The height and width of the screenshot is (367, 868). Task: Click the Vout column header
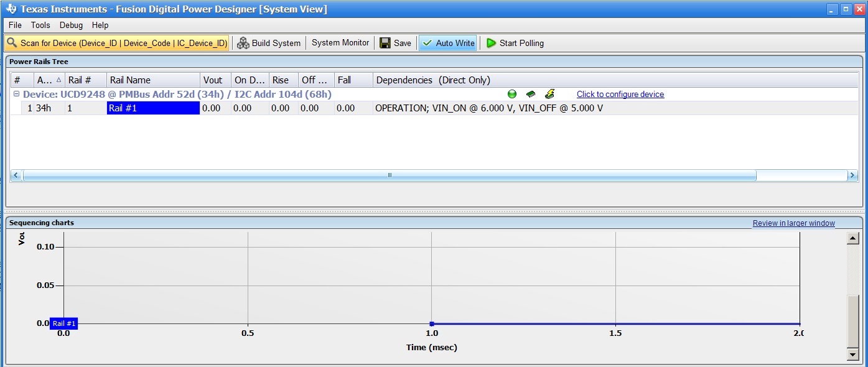click(x=216, y=80)
